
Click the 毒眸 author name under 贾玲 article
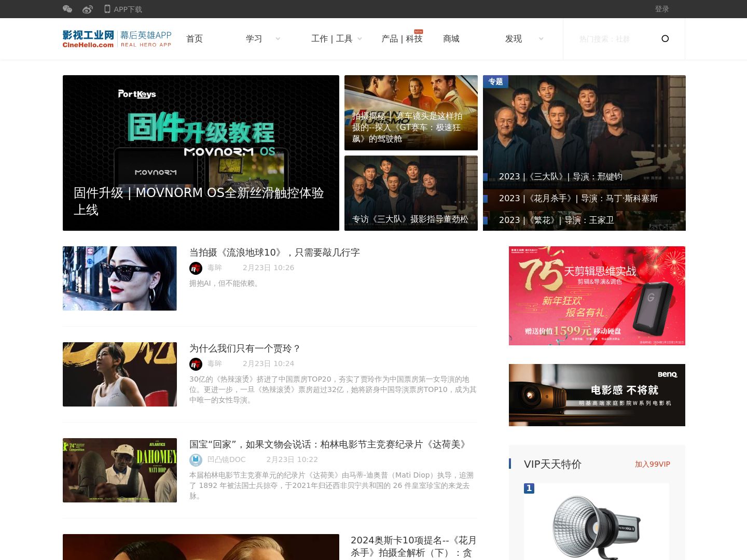point(215,364)
